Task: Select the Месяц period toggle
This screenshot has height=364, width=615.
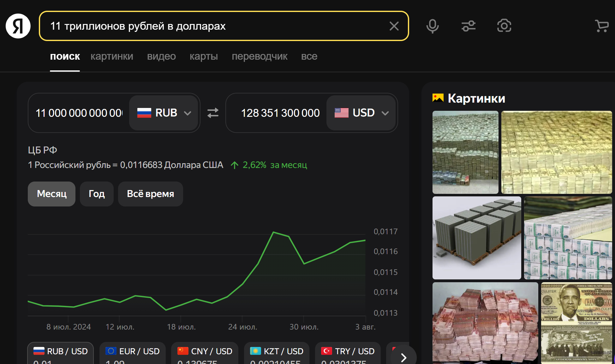Action: click(51, 194)
